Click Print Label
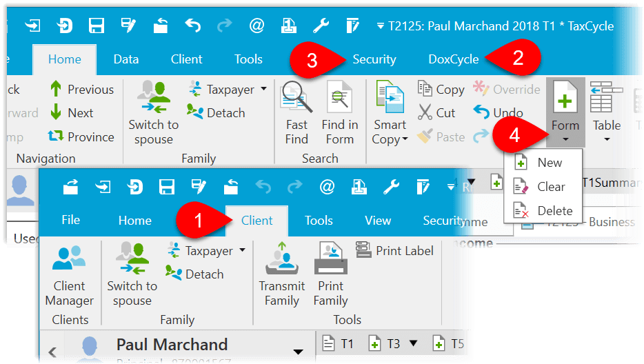This screenshot has width=644, height=364. 394,250
